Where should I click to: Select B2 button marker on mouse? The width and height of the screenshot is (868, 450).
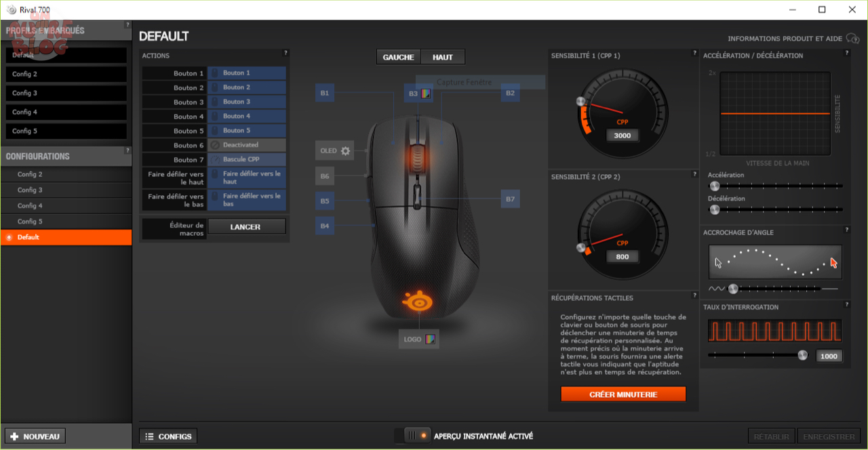click(510, 93)
